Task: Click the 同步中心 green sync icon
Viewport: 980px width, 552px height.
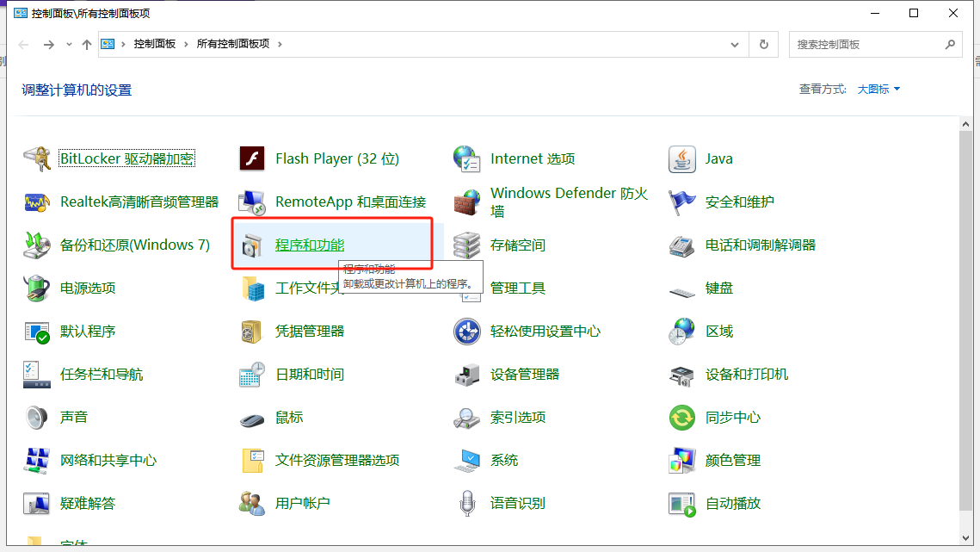Action: click(x=682, y=418)
